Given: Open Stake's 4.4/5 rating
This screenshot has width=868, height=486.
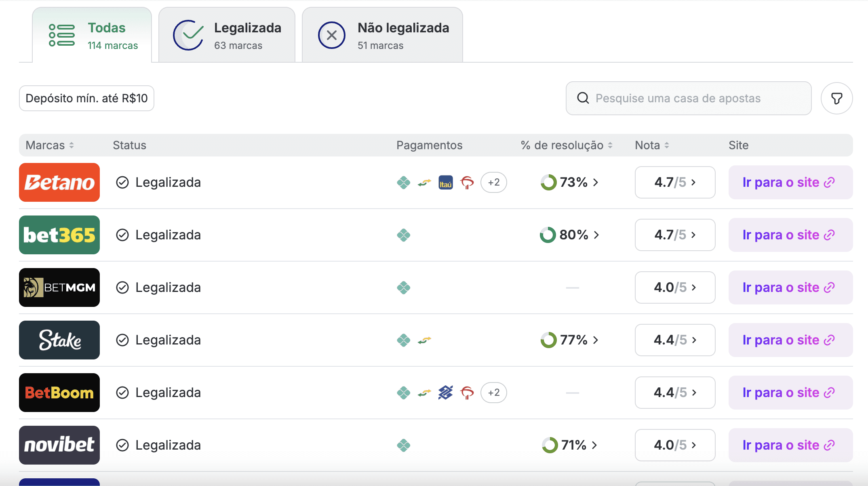Looking at the screenshot, I should 675,340.
